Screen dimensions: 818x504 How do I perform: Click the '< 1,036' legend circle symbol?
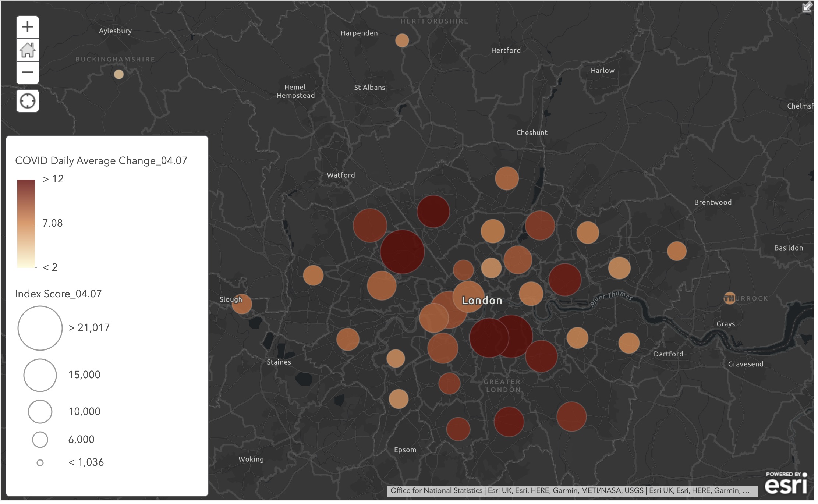pyautogui.click(x=40, y=463)
